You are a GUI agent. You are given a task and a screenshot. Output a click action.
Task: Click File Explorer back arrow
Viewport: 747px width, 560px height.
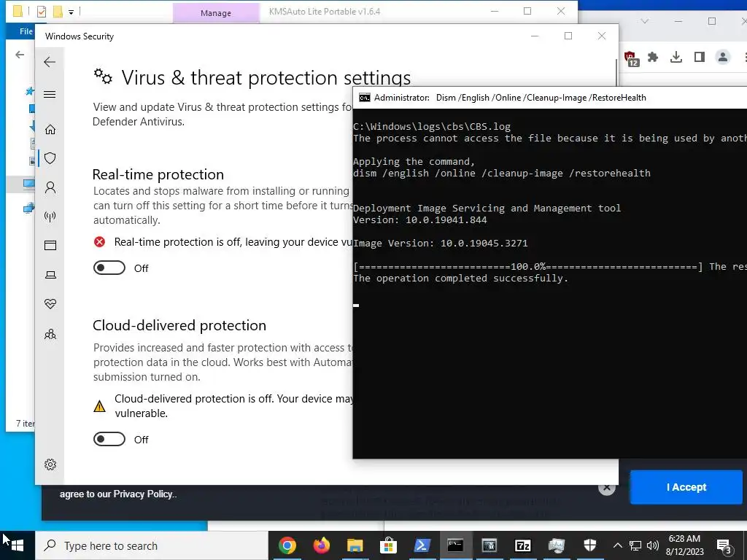(x=20, y=55)
